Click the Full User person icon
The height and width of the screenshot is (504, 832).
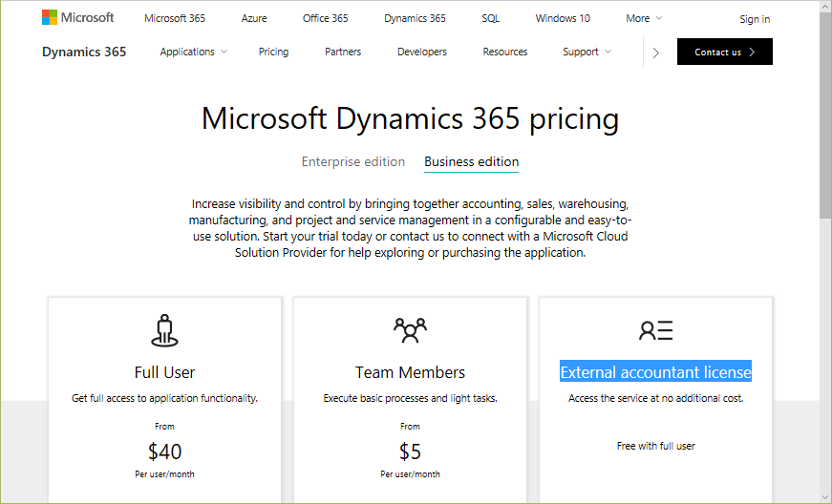[164, 330]
